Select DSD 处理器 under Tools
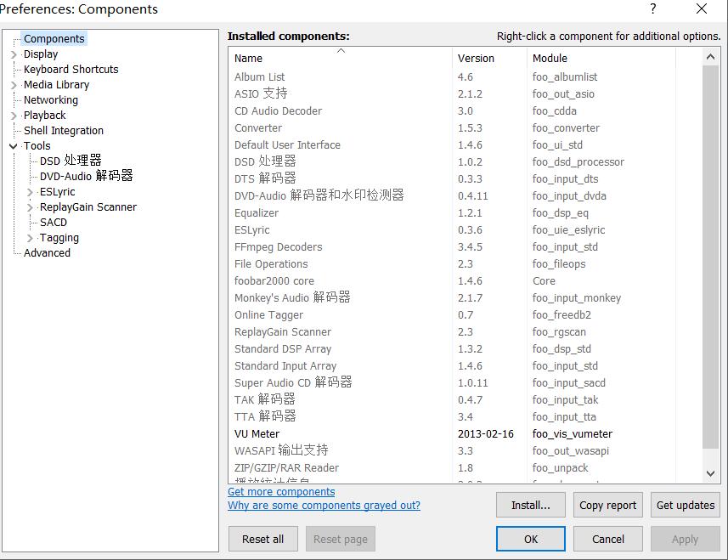Viewport: 728px width, 560px height. point(71,161)
